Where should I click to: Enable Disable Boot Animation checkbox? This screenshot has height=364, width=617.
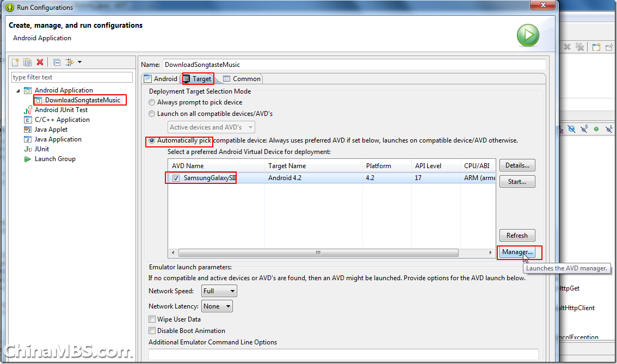tap(152, 331)
